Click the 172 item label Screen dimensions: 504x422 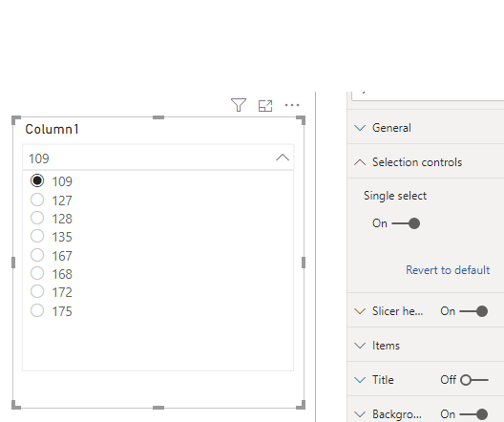click(x=62, y=292)
